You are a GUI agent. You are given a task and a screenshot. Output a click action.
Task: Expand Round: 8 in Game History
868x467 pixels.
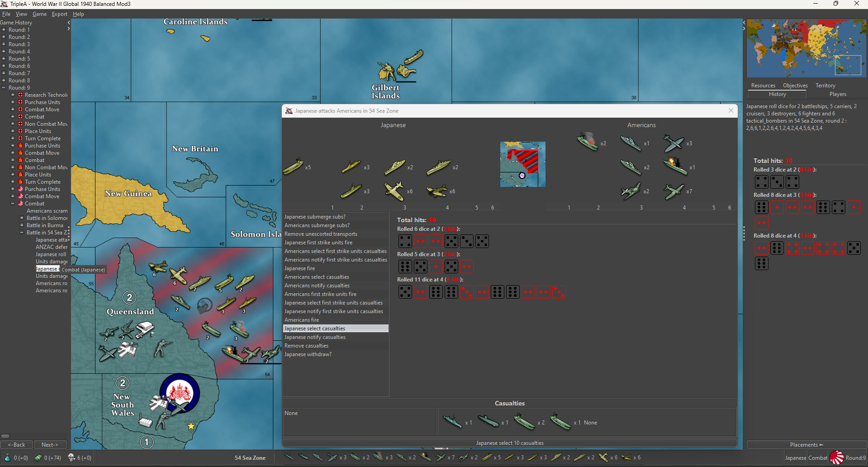4,80
